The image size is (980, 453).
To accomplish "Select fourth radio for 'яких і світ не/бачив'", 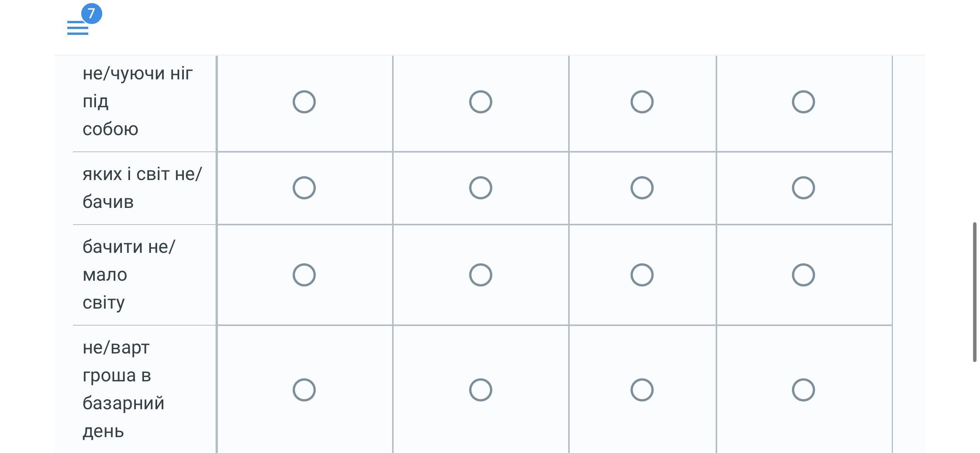I will pyautogui.click(x=804, y=188).
